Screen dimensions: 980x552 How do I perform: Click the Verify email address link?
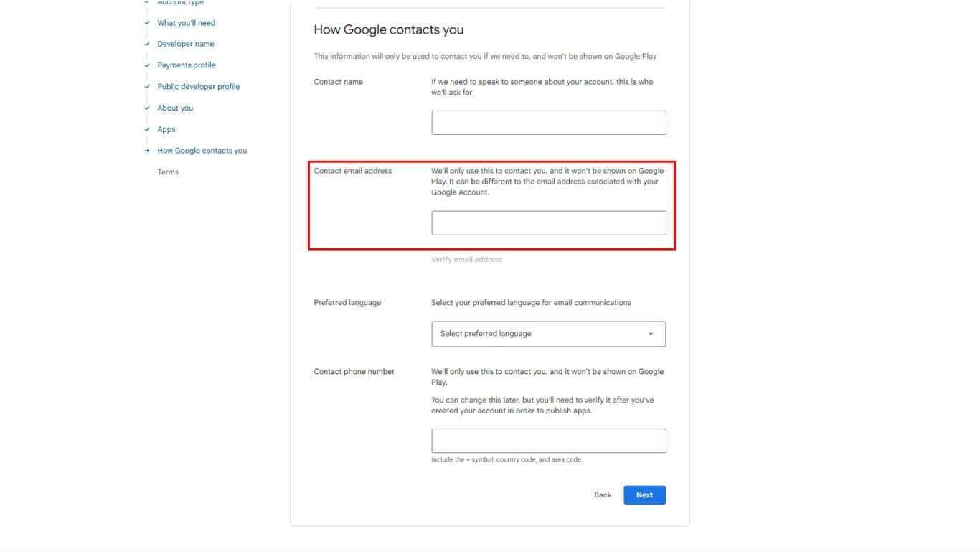tap(466, 260)
